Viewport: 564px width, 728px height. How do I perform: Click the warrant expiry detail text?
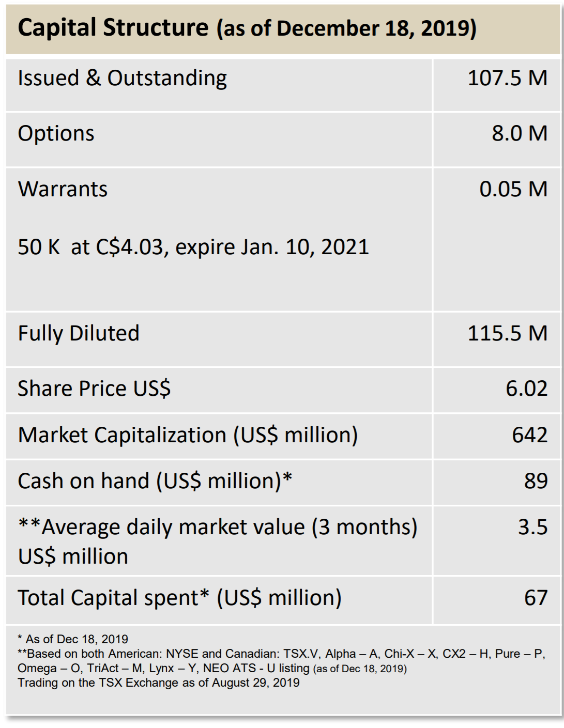(x=193, y=247)
